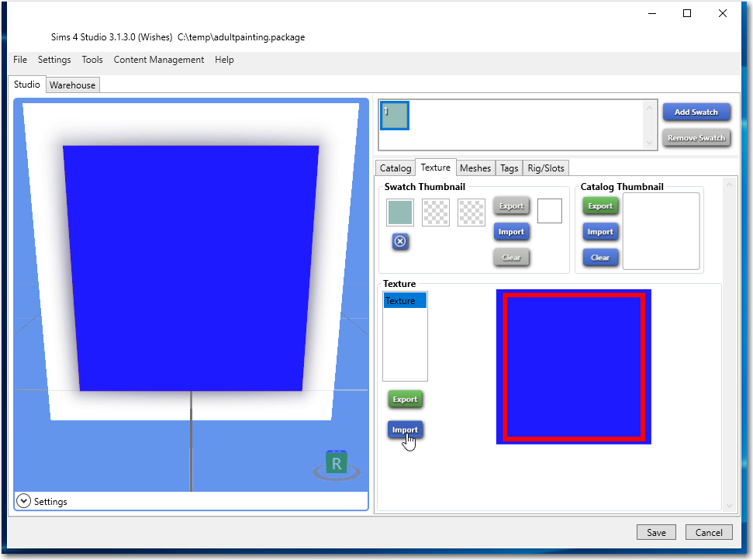Click Import under Catalog Thumbnail
The height and width of the screenshot is (560, 753).
(x=600, y=232)
